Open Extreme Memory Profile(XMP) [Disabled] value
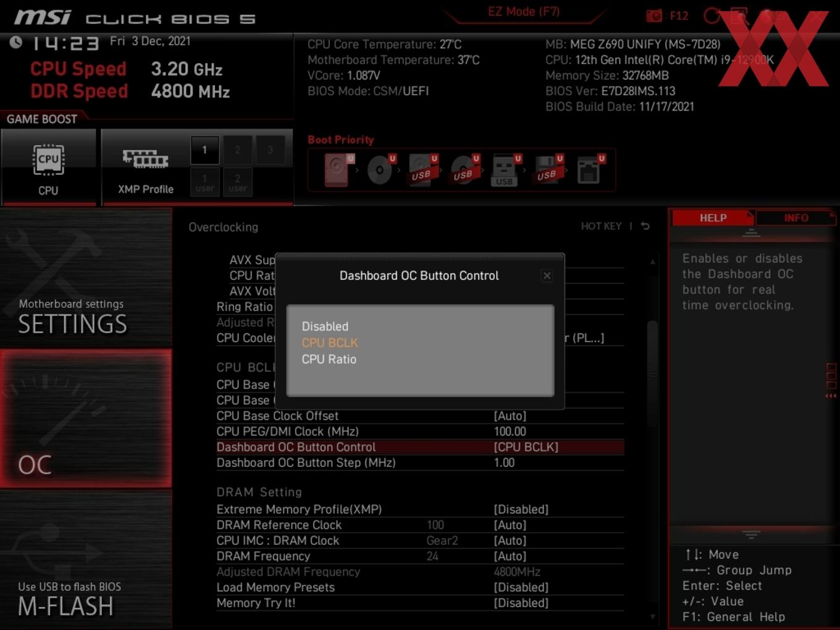Screen dimensions: 840x630 (521, 510)
